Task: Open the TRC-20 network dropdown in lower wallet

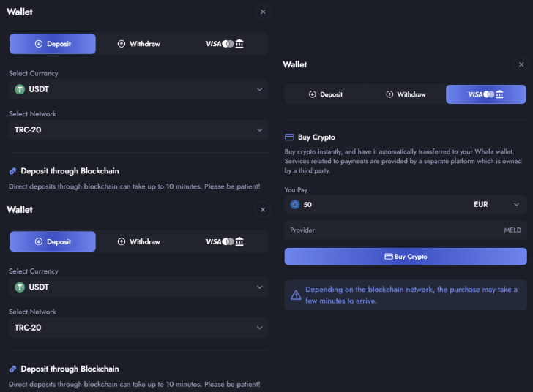Action: 138,328
